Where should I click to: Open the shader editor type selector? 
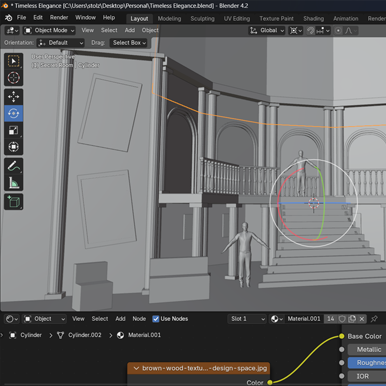pyautogui.click(x=12, y=319)
